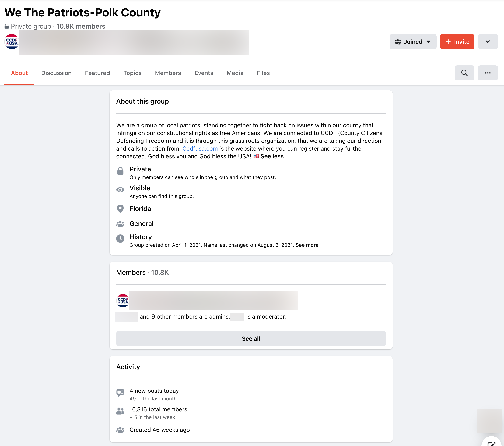Collapse the description with See less
504x446 pixels.
pyautogui.click(x=272, y=156)
